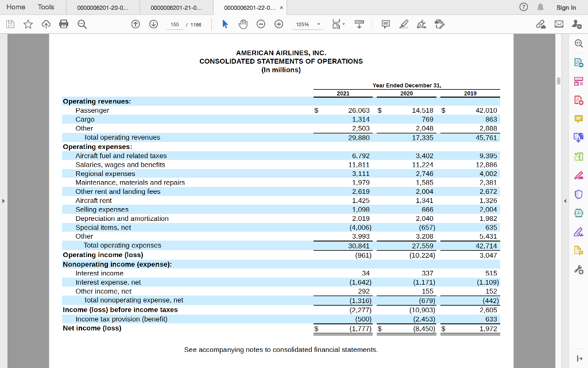Open Protect in the right sidebar
This screenshot has width=588, height=368.
click(x=578, y=193)
